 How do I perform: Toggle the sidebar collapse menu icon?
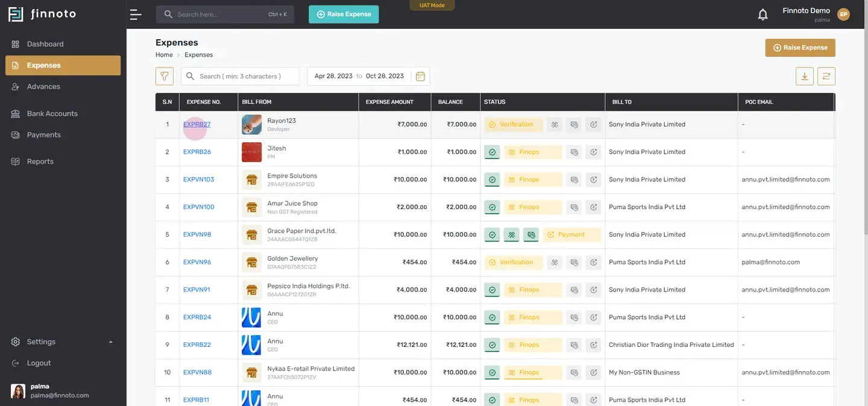[x=136, y=14]
